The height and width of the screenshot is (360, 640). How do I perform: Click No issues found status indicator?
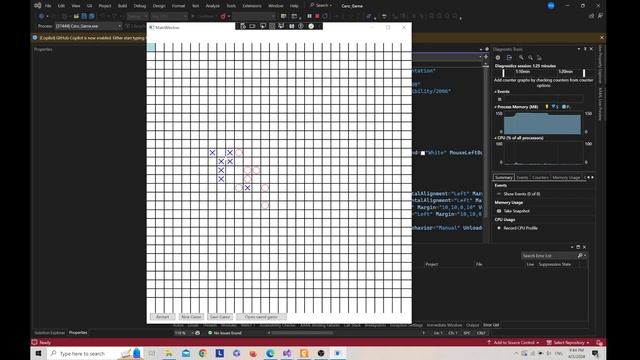click(x=225, y=333)
